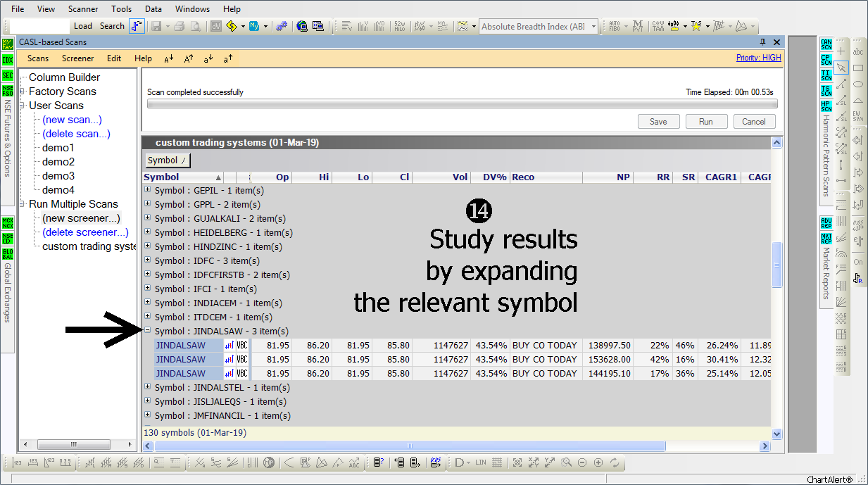Select the rectangle drawing tool
This screenshot has height=485, width=868.
coord(858,68)
